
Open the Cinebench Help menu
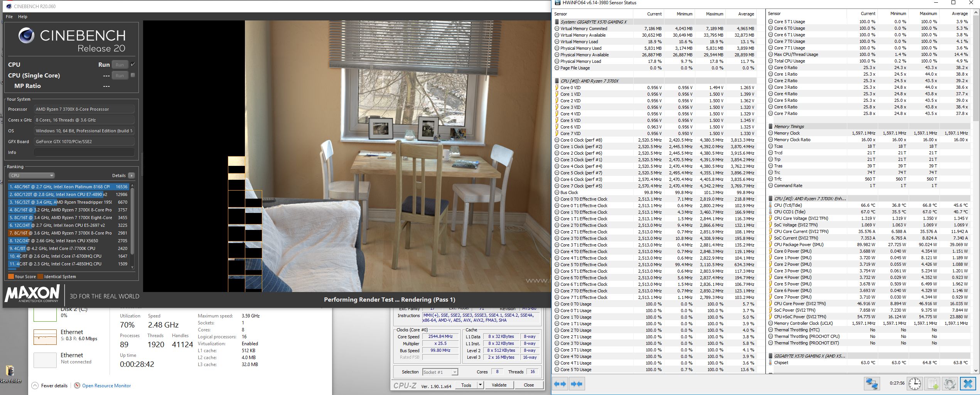(23, 17)
